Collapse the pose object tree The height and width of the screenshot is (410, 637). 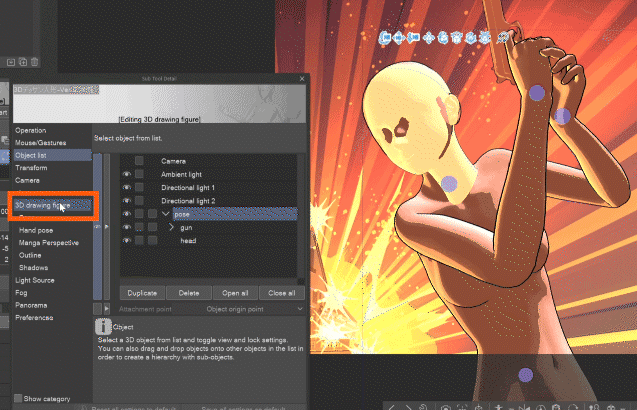click(165, 214)
